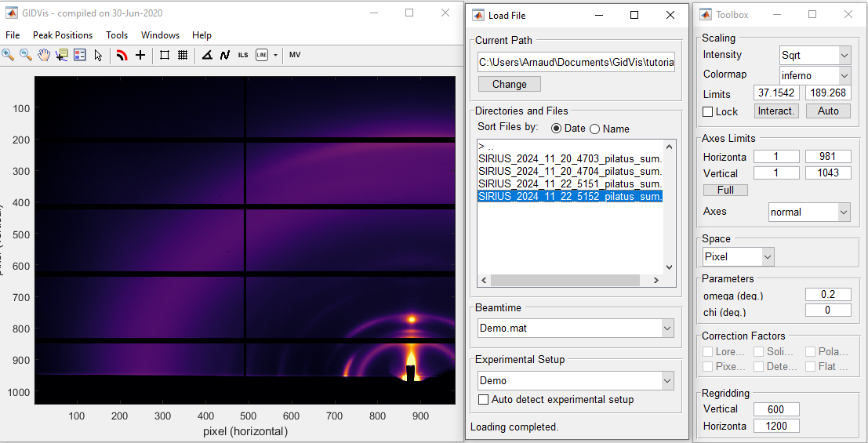This screenshot has height=443, width=868.
Task: Select file SIRIUS_2024_11_20_4704_pilatus_sum
Action: (570, 171)
